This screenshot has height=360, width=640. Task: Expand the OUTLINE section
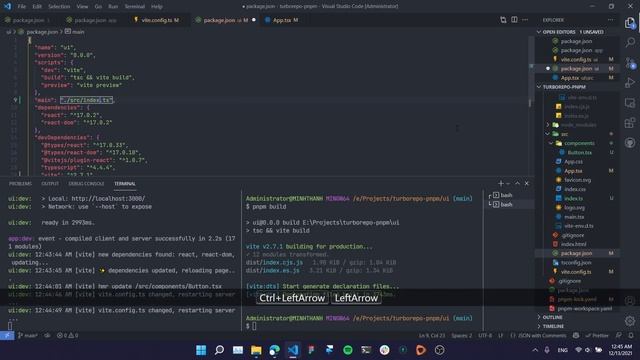539,317
